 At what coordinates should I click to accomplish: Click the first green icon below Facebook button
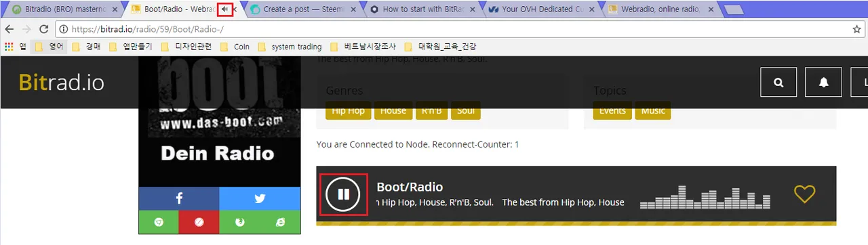tap(159, 222)
